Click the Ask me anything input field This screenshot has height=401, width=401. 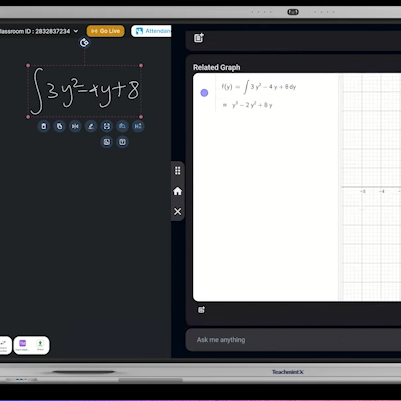point(293,340)
